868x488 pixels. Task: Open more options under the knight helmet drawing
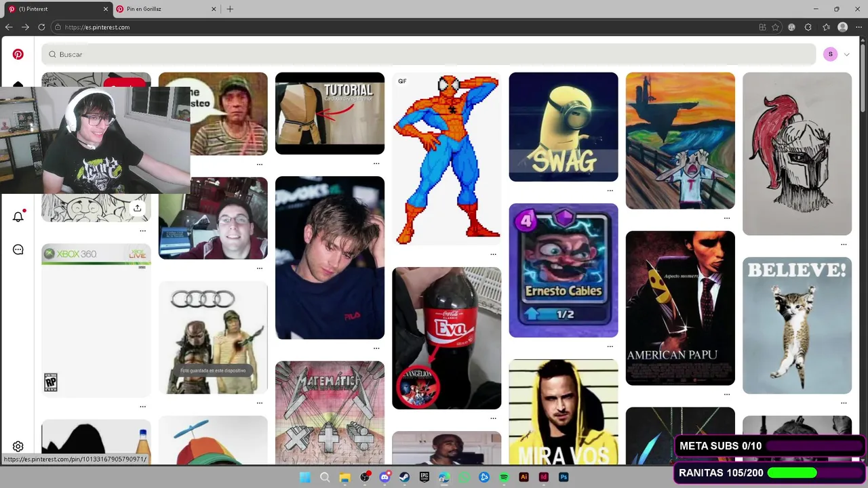[843, 244]
